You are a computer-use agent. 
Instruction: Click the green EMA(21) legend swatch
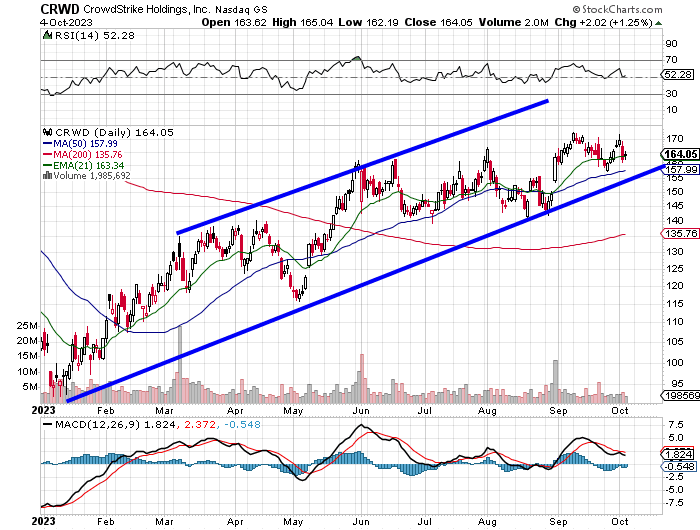[x=46, y=164]
